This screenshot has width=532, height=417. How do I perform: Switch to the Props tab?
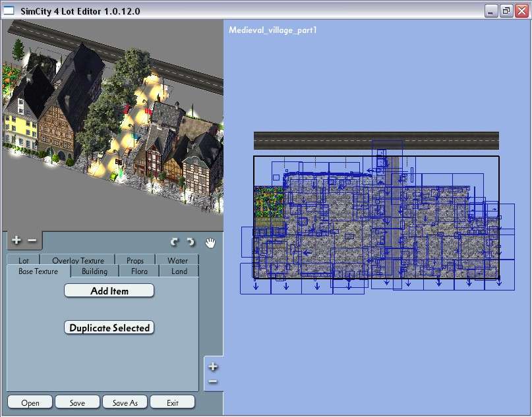click(x=135, y=260)
